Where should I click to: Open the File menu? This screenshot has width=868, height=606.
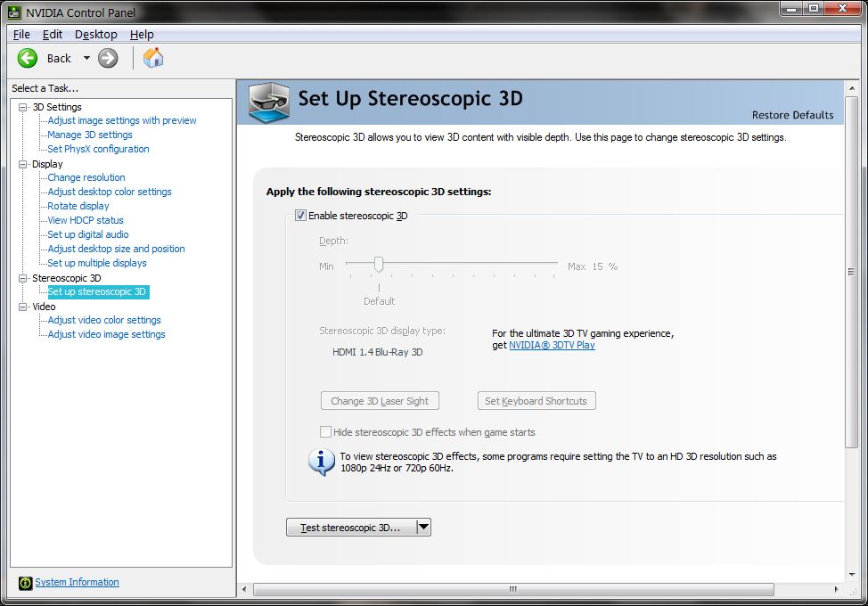[21, 35]
